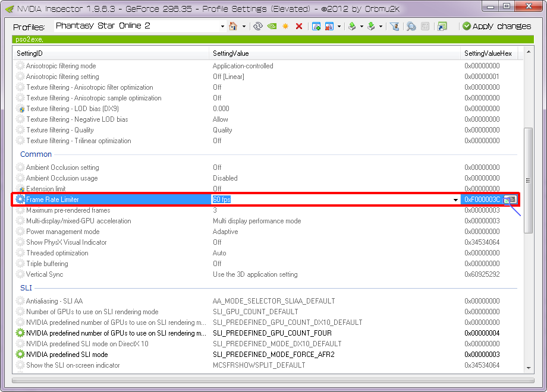Expand the dropdown arrow next to export icon
547x392 pixels.
(x=361, y=27)
